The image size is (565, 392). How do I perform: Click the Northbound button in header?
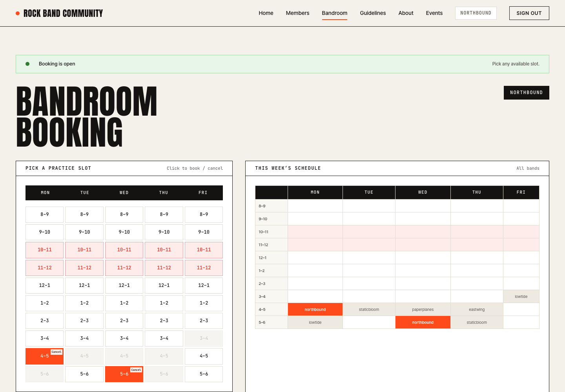tap(476, 13)
